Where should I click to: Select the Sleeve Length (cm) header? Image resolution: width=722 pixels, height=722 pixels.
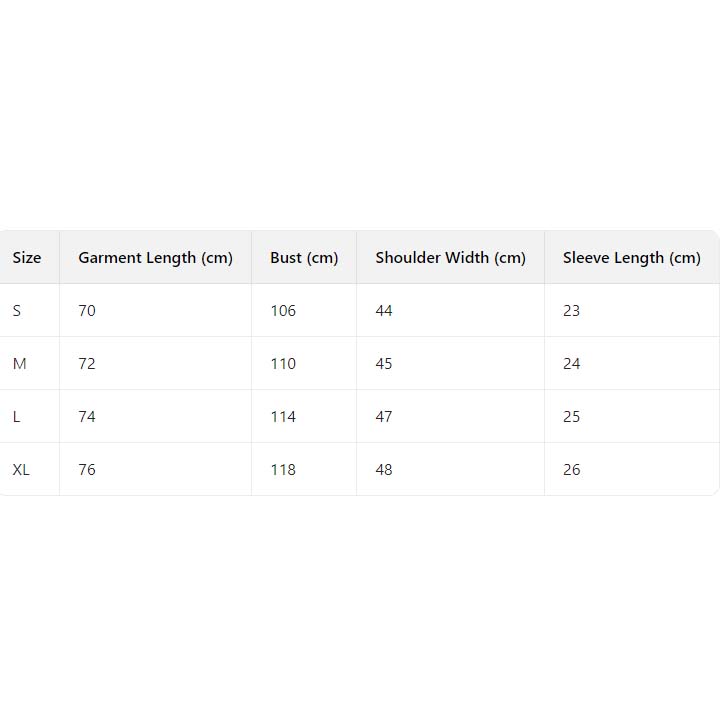pos(631,258)
